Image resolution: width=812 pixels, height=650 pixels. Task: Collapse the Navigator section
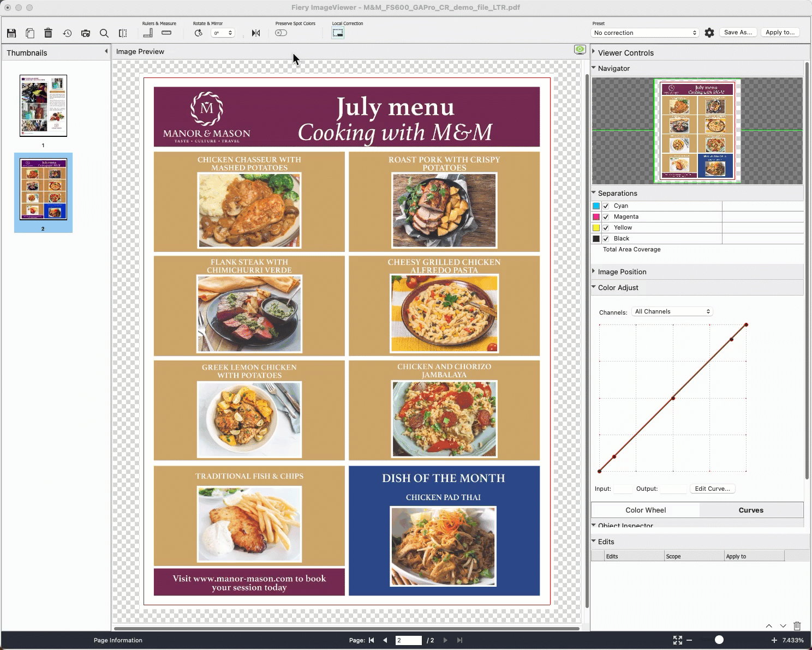coord(594,68)
